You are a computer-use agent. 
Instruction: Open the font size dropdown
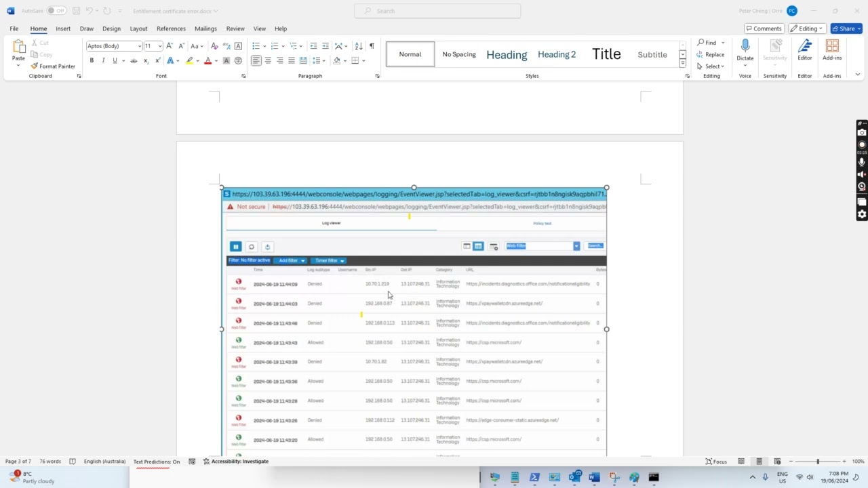click(x=160, y=46)
